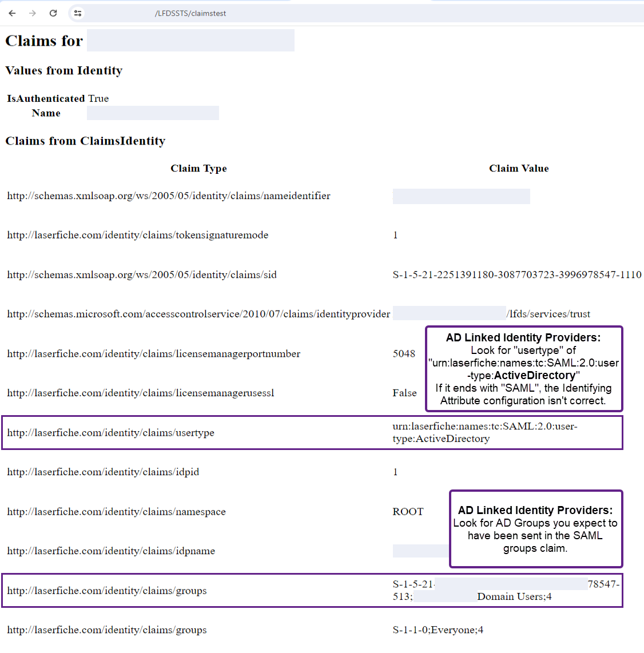
Task: Click the browser forward arrow
Action: [33, 13]
